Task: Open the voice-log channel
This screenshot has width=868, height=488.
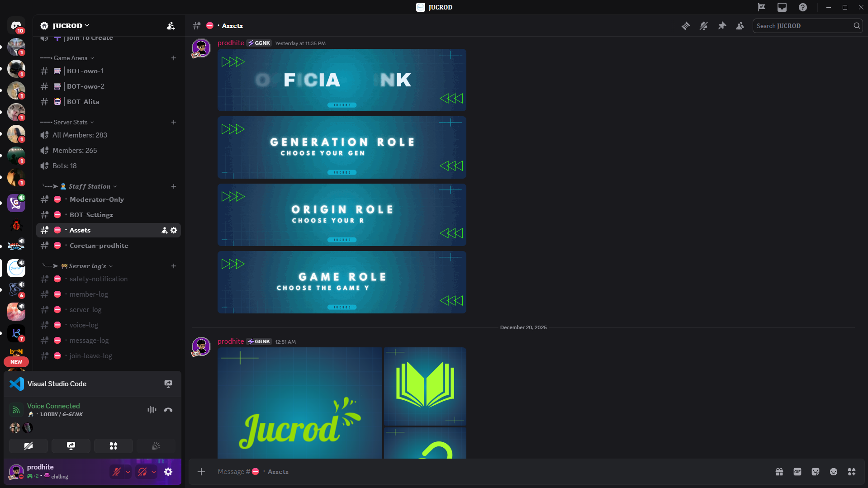Action: tap(109, 325)
